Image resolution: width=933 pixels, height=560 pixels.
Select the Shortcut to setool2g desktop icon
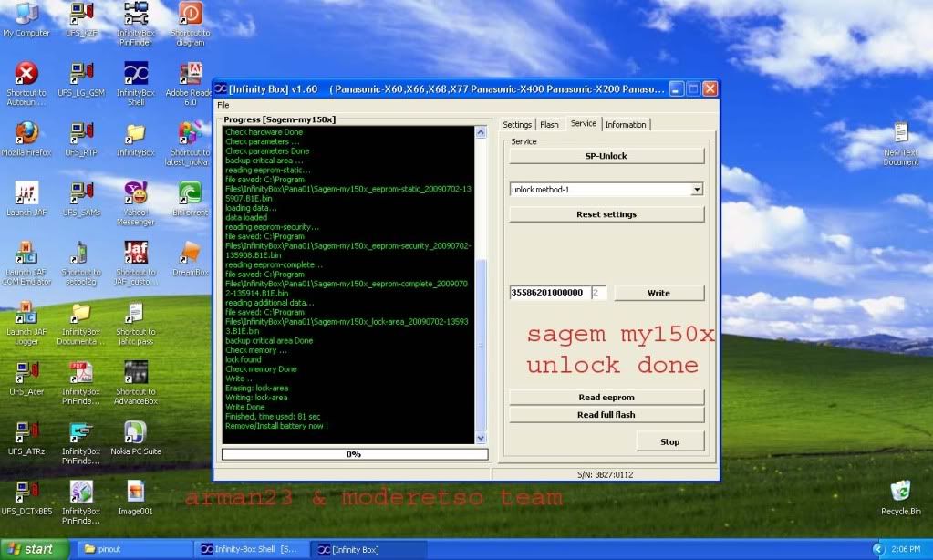coord(81,263)
